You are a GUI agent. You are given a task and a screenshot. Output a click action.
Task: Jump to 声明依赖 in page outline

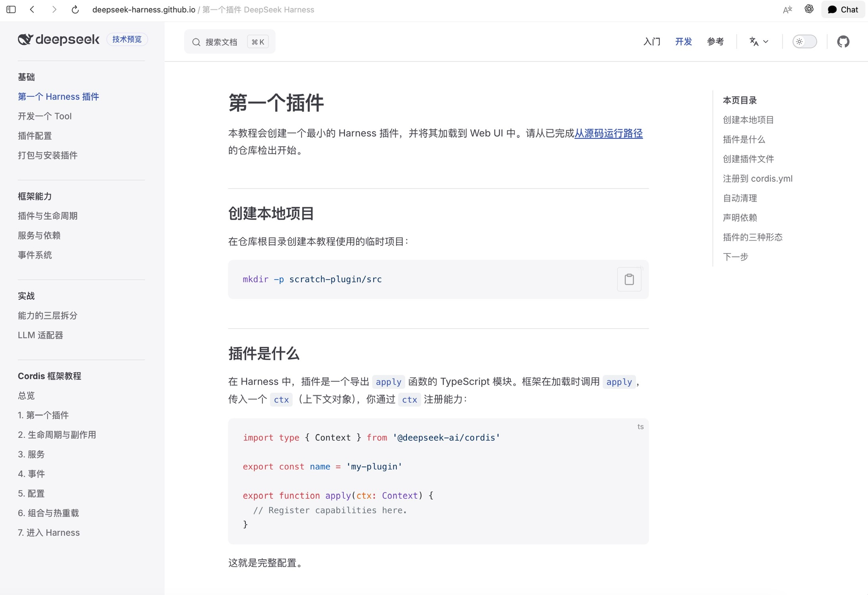point(740,218)
